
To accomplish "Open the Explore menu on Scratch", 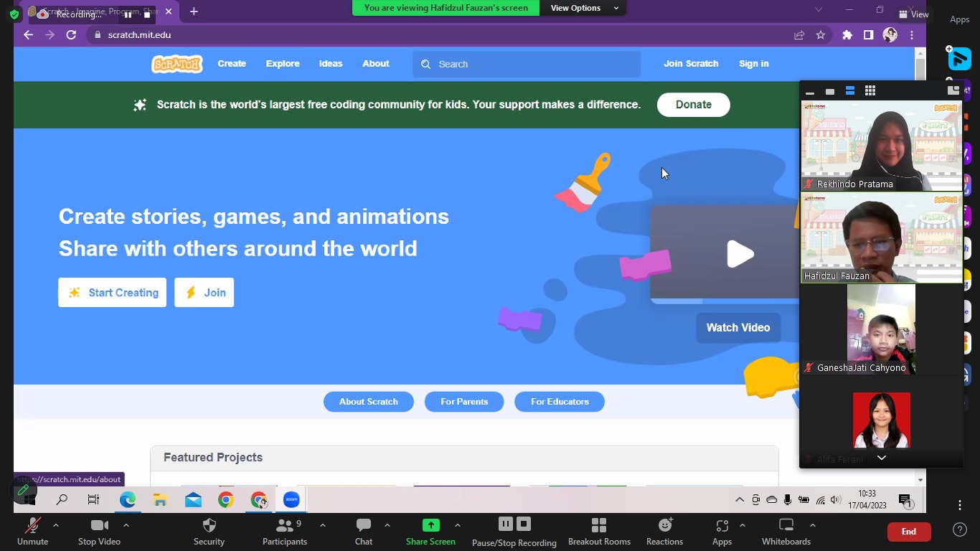I will (283, 64).
